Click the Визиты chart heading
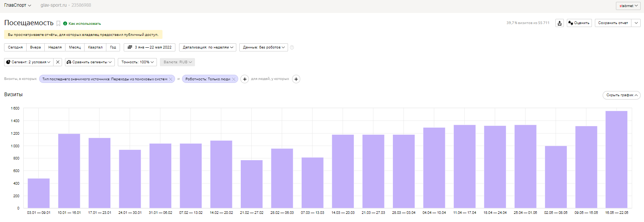 pos(13,94)
